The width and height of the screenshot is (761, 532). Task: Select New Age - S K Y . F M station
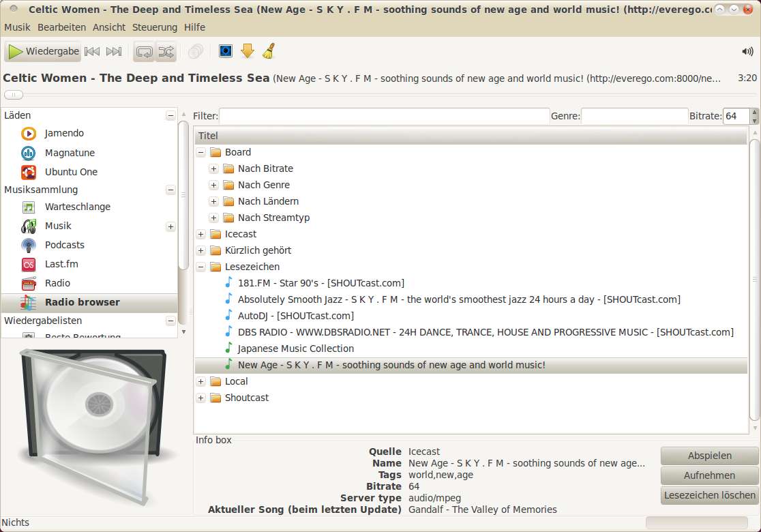click(x=471, y=365)
